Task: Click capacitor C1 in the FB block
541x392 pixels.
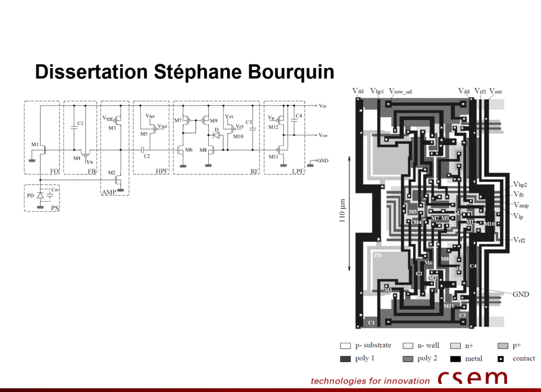Action: 74,126
